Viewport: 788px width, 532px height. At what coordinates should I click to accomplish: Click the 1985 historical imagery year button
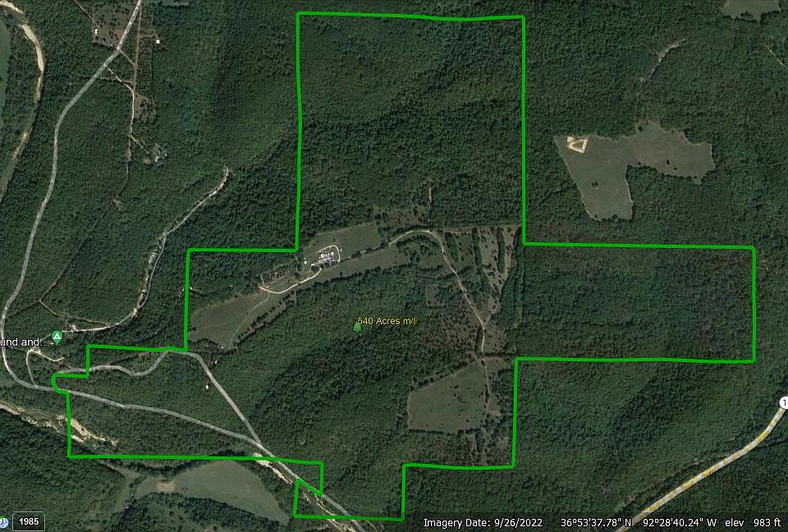point(29,521)
